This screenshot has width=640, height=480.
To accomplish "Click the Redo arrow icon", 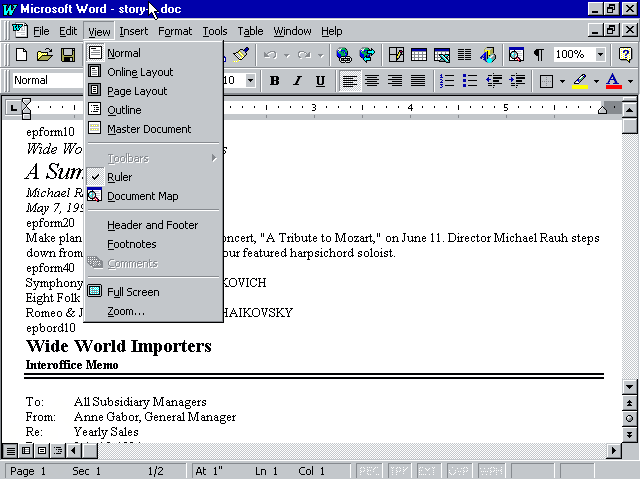I will (x=304, y=54).
